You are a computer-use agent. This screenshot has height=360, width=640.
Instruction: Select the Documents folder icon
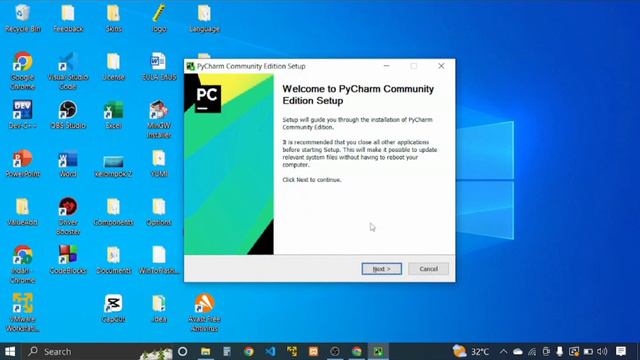tap(113, 260)
